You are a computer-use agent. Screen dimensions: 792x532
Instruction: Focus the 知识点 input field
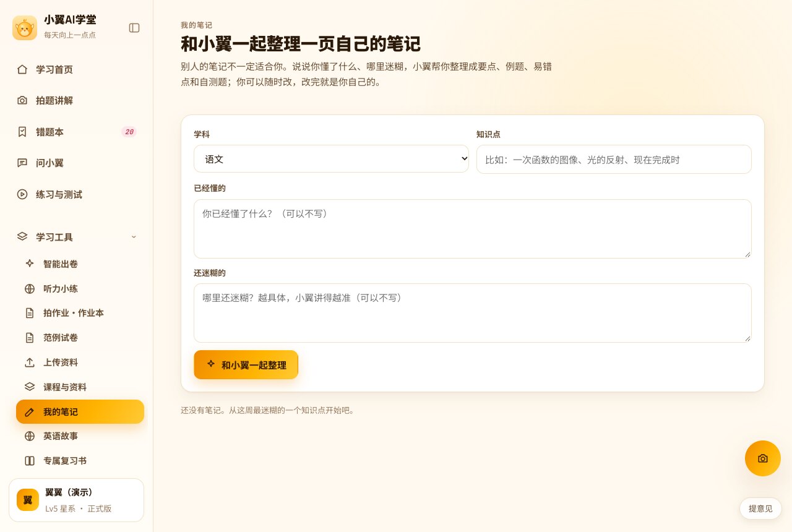(614, 159)
